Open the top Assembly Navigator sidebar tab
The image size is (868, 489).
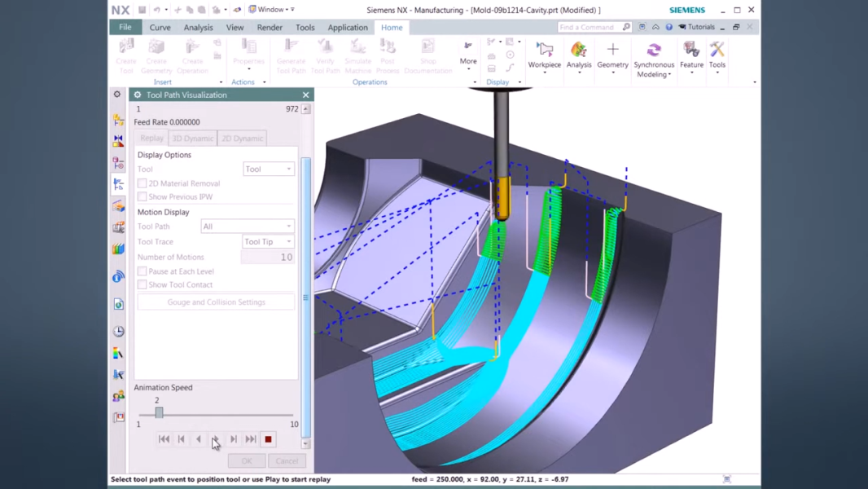click(118, 119)
